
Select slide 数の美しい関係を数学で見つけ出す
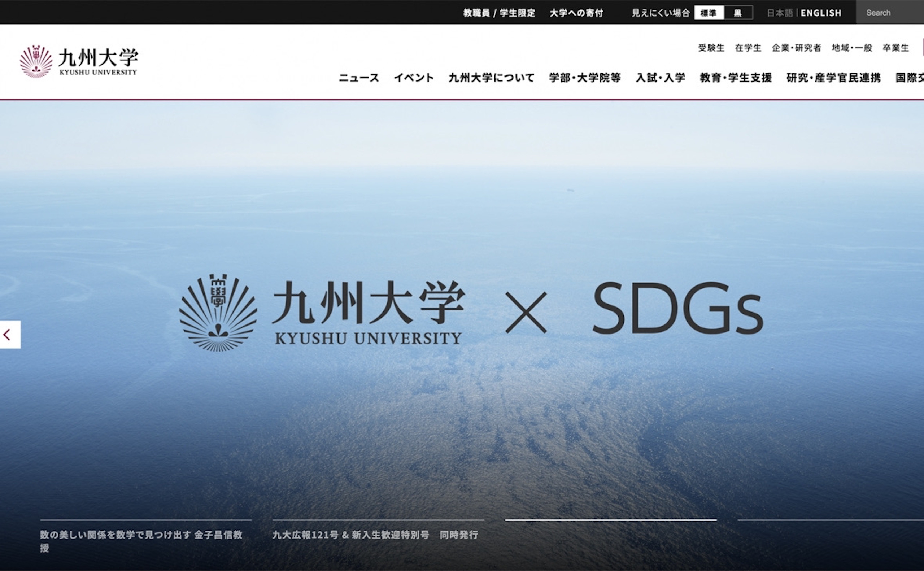click(146, 537)
